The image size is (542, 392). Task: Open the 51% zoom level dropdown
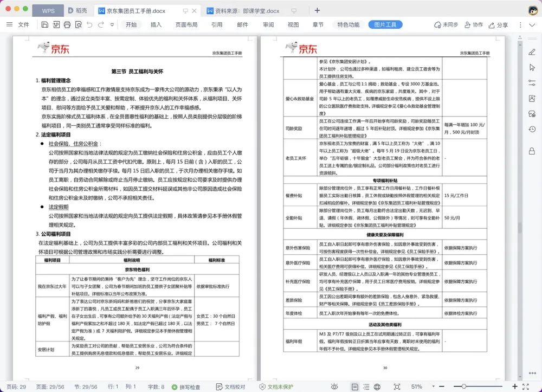point(433,387)
